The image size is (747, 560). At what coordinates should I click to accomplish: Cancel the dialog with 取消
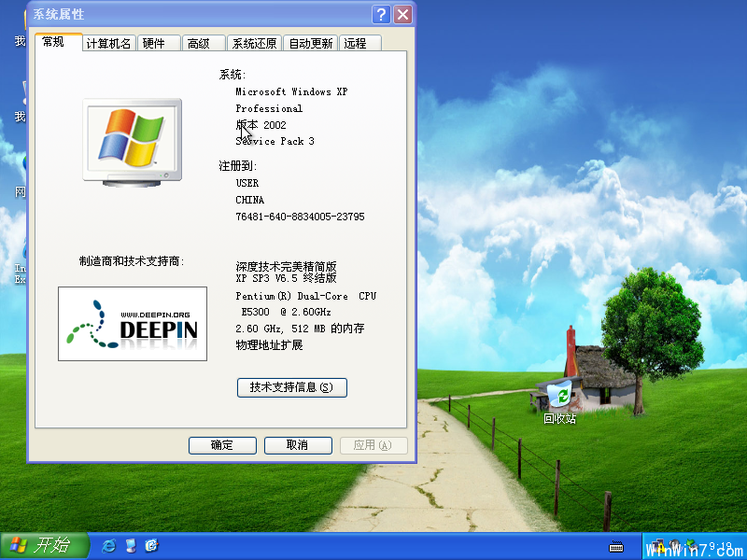[x=298, y=445]
